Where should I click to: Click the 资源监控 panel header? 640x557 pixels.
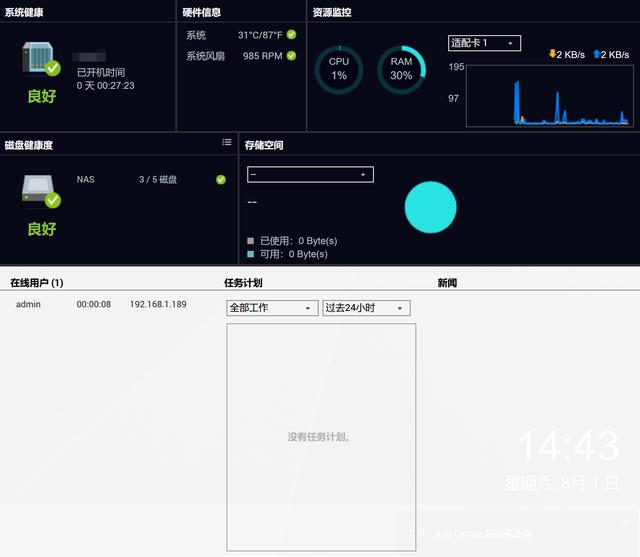[x=332, y=12]
